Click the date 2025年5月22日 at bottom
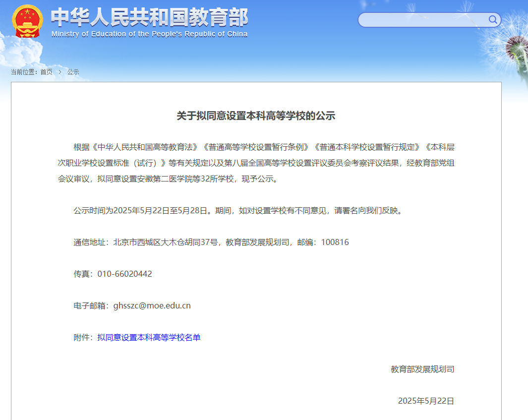Viewport: 528px width, 420px height. click(x=426, y=401)
